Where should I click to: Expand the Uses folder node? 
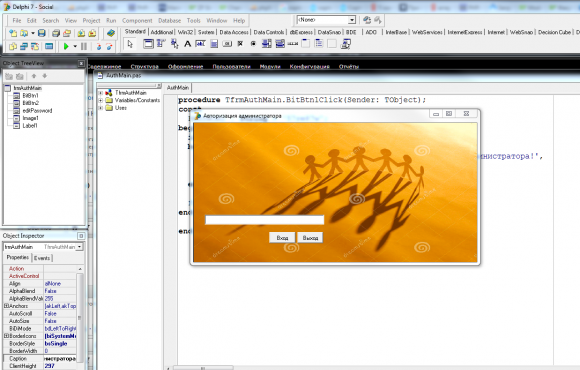101,108
